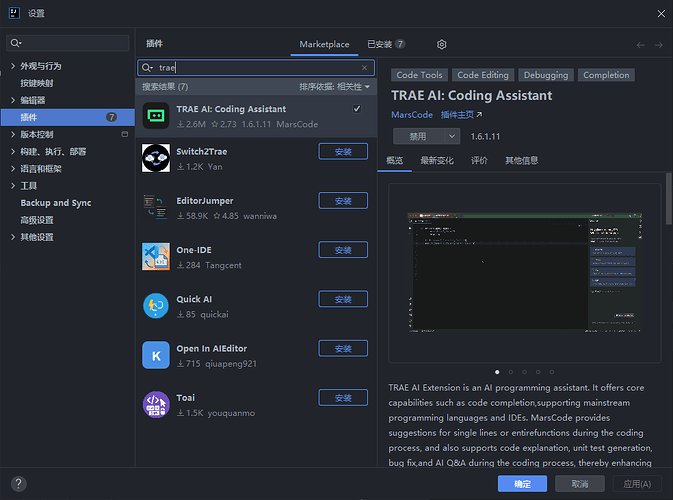Focus the settings search field
Viewport: 673px width, 500px height.
pyautogui.click(x=68, y=43)
